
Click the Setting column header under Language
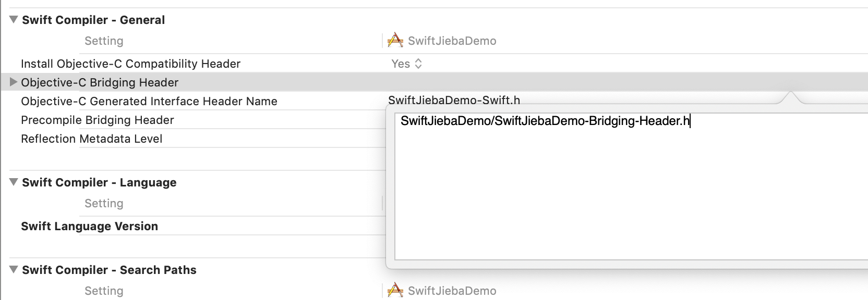point(104,203)
